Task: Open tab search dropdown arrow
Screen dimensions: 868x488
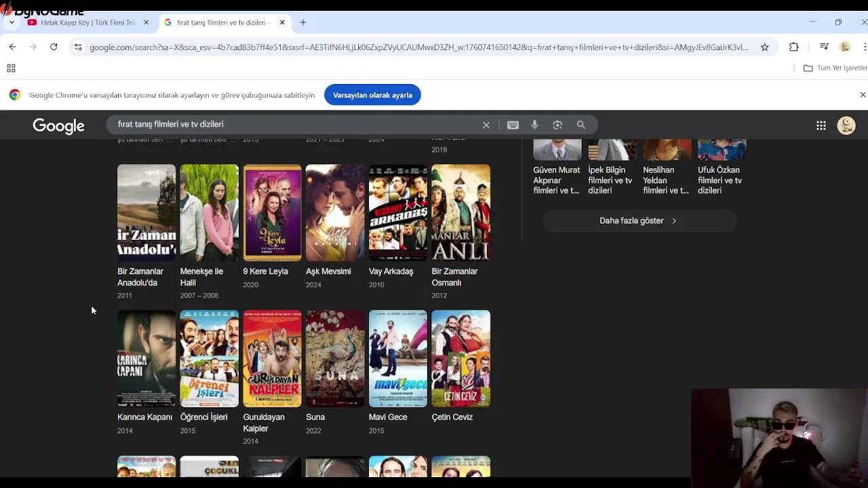Action: click(x=12, y=22)
